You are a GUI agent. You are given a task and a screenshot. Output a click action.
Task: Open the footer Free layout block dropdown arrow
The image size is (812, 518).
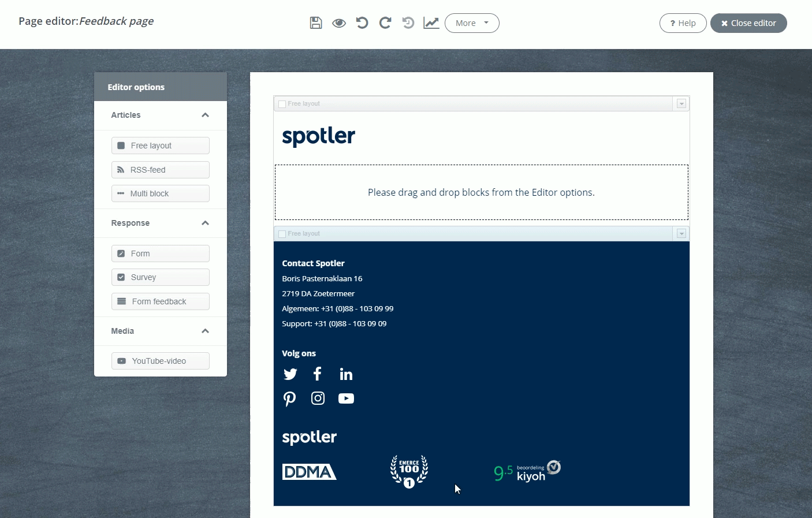(681, 234)
